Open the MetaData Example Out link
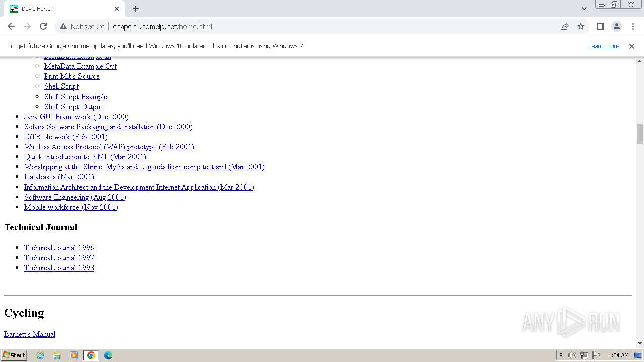 point(80,66)
